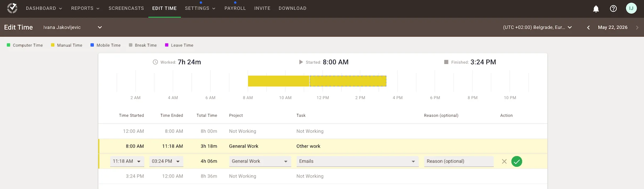The height and width of the screenshot is (189, 644).
Task: Click the 11:18 AM time ended cell
Action: pos(172,146)
